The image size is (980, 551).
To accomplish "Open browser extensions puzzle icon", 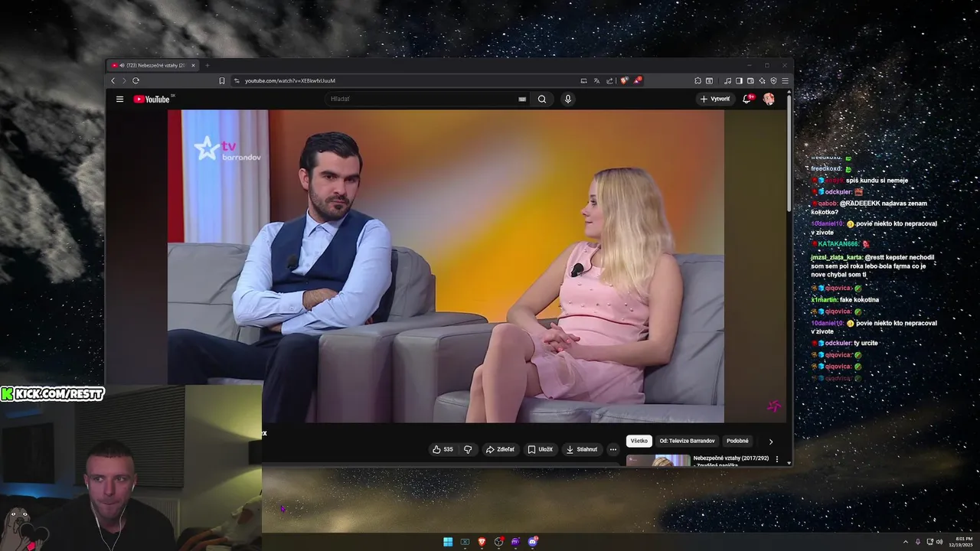I will click(x=697, y=80).
